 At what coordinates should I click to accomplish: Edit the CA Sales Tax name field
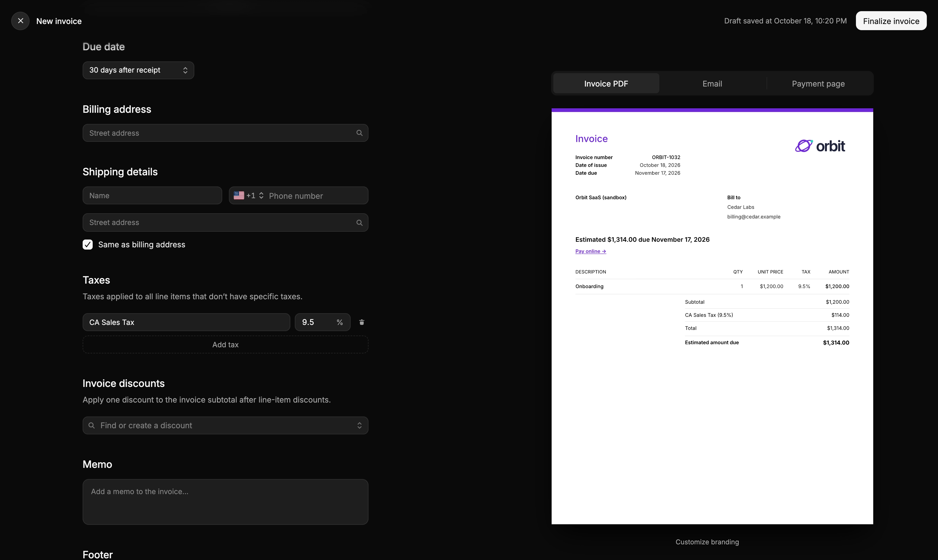pos(186,322)
